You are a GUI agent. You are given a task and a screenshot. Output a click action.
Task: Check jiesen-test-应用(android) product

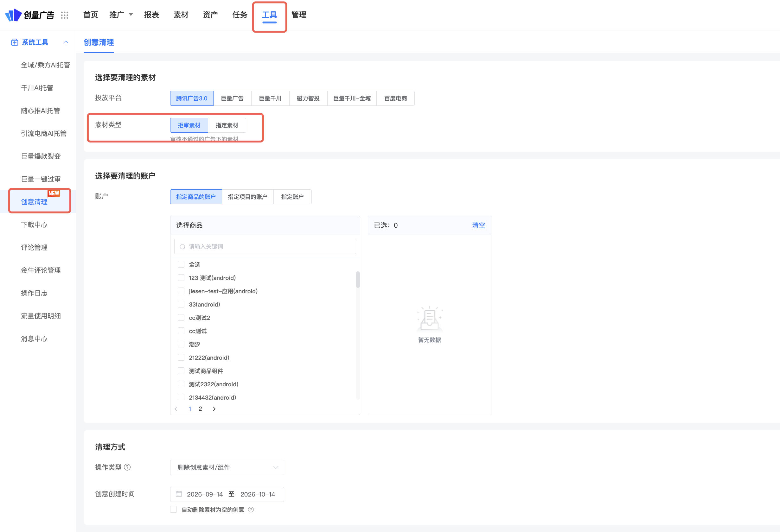[x=181, y=291]
